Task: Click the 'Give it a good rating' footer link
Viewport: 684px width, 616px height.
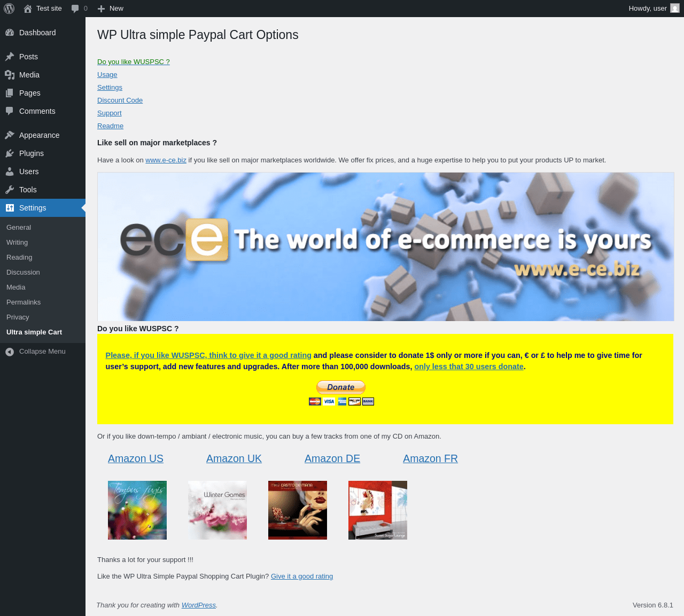Action: click(302, 576)
